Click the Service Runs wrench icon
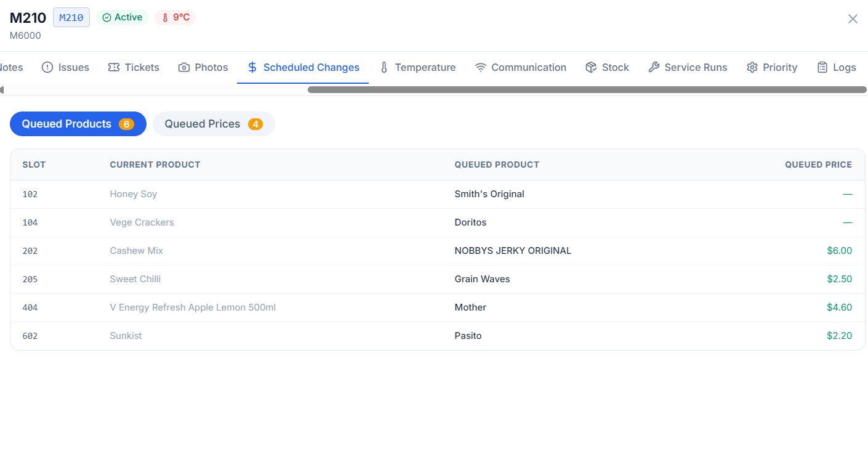 tap(654, 67)
